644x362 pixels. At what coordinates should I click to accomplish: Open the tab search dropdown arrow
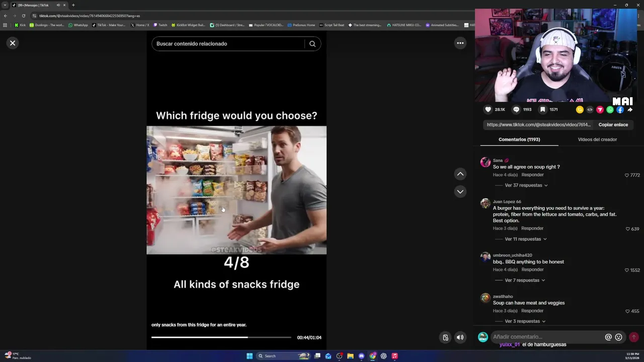(5, 5)
